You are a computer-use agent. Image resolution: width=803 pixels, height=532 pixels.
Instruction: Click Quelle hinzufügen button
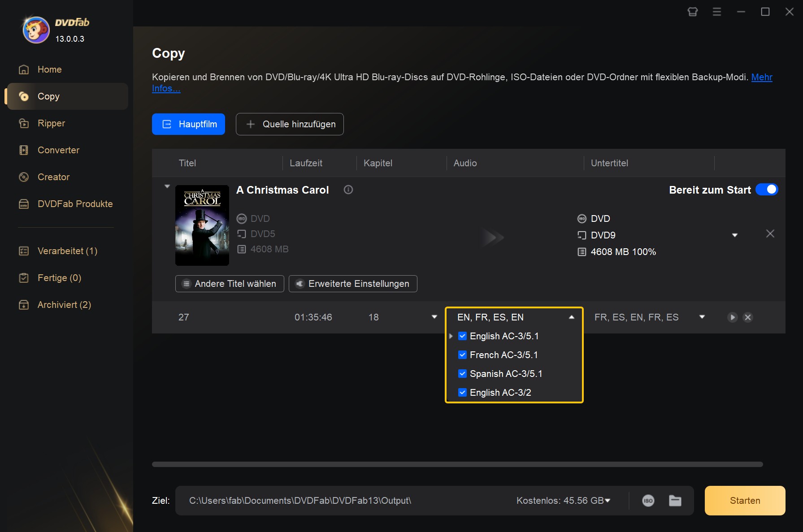point(290,124)
